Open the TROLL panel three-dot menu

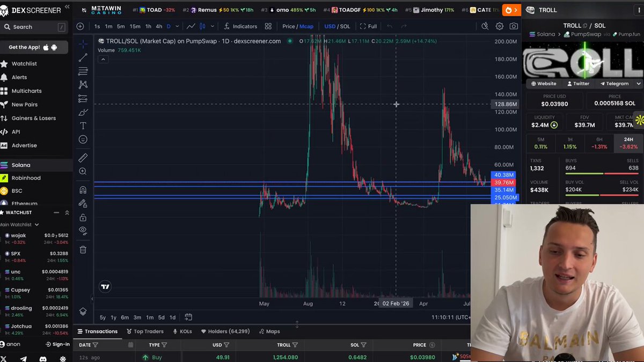pos(640,10)
